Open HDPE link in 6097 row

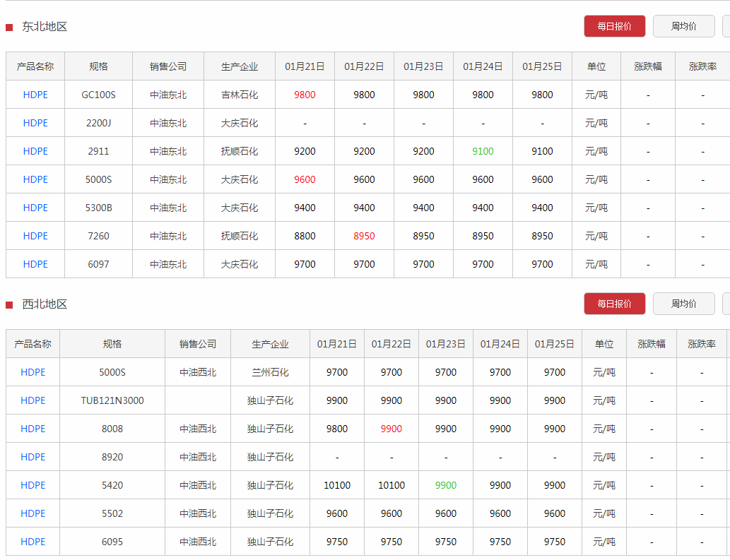point(35,264)
